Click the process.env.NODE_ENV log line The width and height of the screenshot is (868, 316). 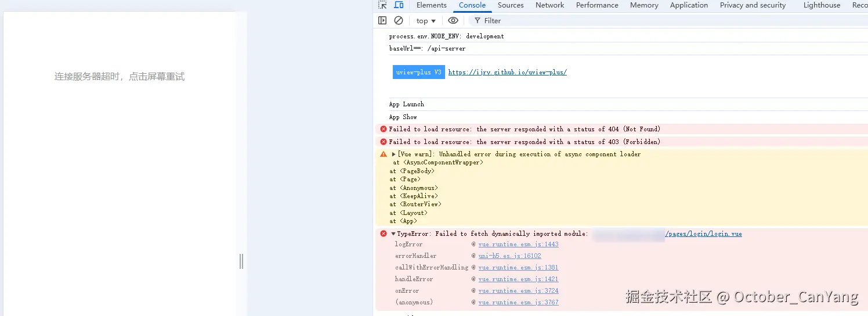[x=447, y=37]
